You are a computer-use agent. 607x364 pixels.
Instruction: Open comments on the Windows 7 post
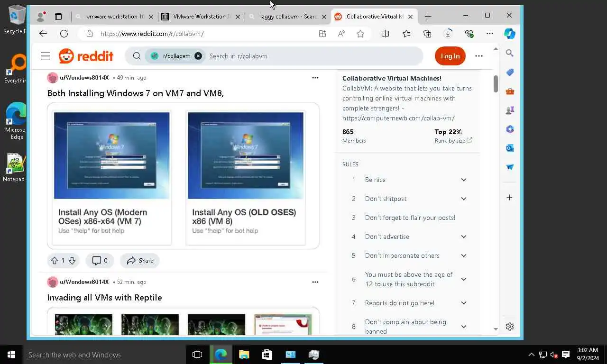pyautogui.click(x=100, y=261)
